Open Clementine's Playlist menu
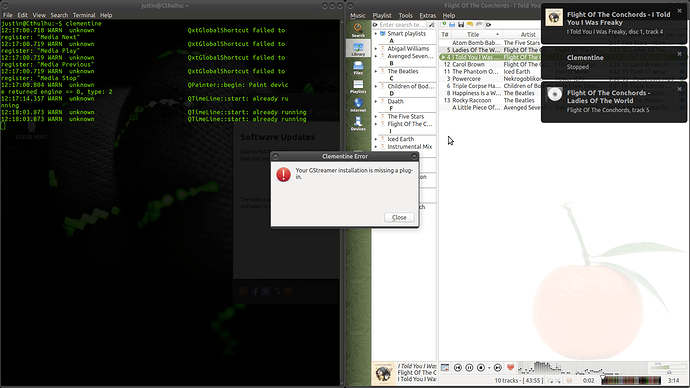The height and width of the screenshot is (388, 690). pyautogui.click(x=382, y=15)
